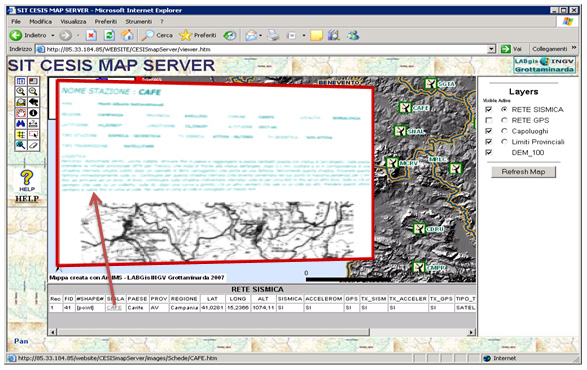Click the CMPR seismic station marker
The height and width of the screenshot is (370, 587).
418,267
